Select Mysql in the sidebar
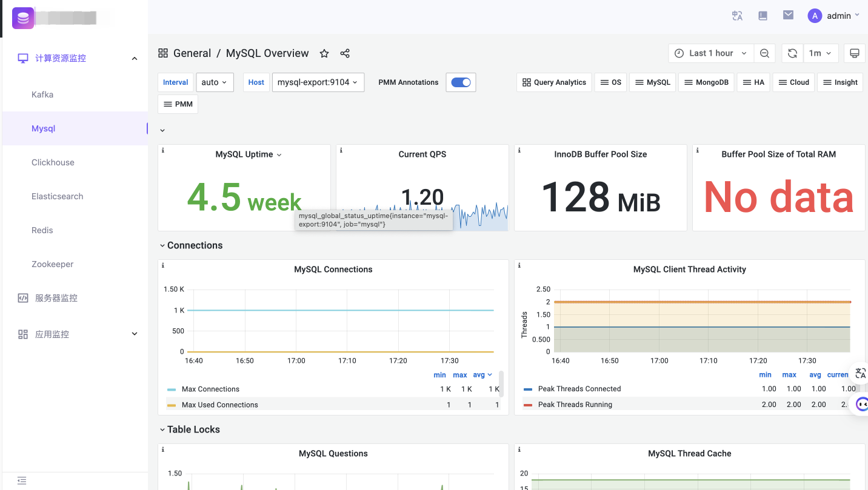The height and width of the screenshot is (490, 868). (75, 128)
